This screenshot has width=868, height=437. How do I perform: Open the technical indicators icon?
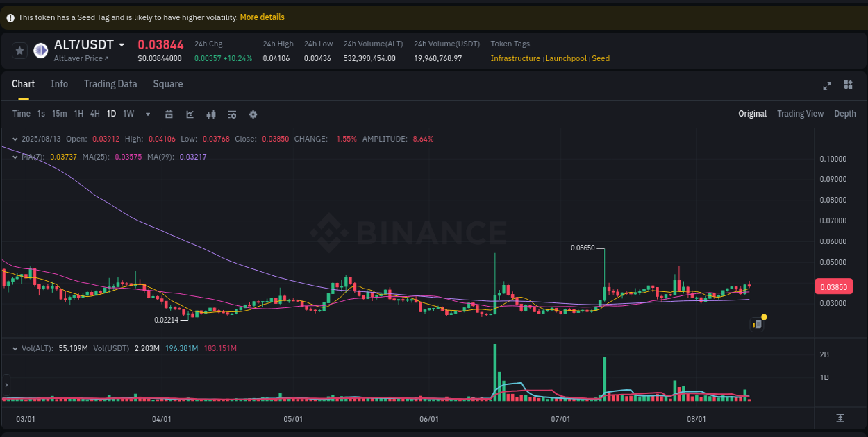(232, 113)
